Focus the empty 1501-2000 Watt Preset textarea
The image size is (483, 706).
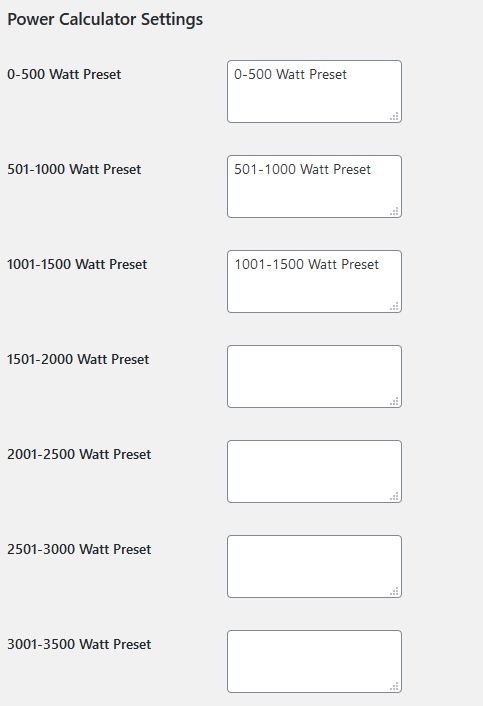click(x=314, y=376)
